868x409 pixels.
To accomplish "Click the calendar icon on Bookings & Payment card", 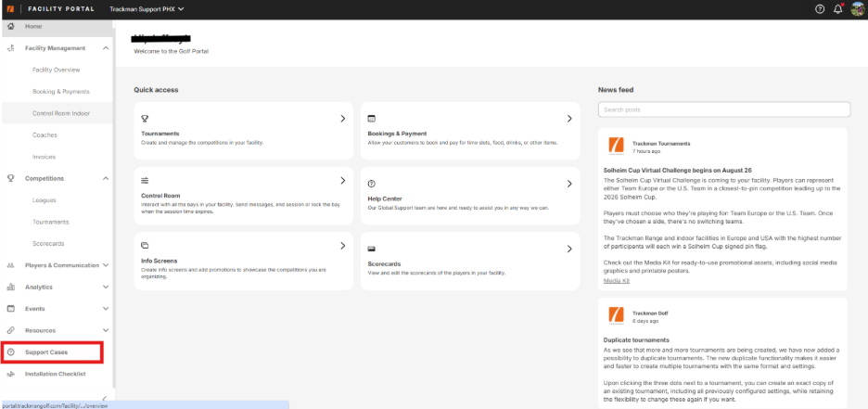I will point(372,119).
